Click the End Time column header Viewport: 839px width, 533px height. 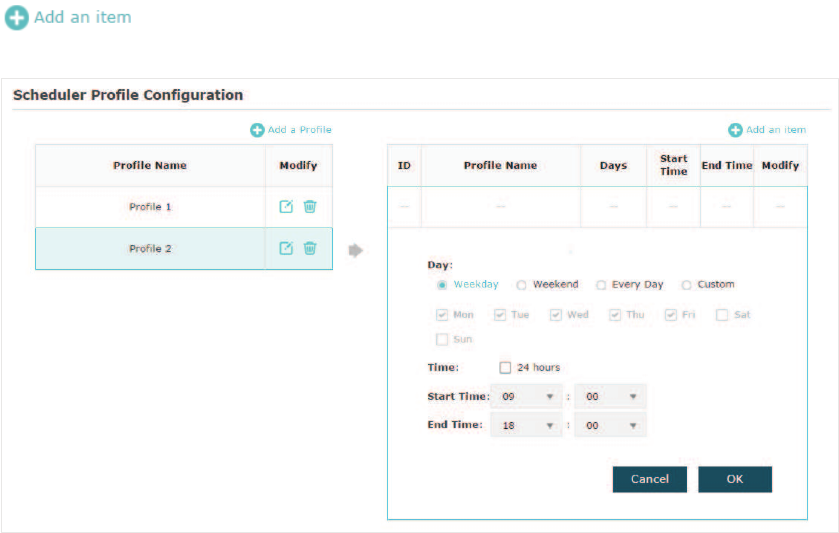(727, 165)
